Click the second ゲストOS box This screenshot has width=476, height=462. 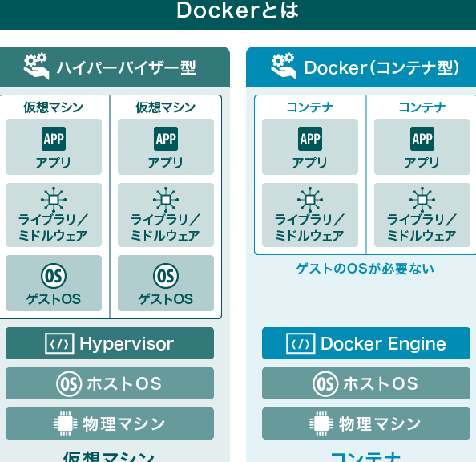166,283
